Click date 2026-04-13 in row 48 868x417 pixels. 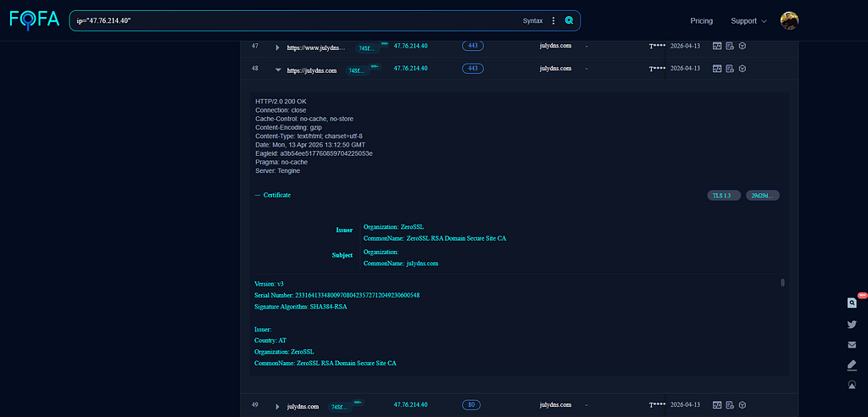point(685,68)
